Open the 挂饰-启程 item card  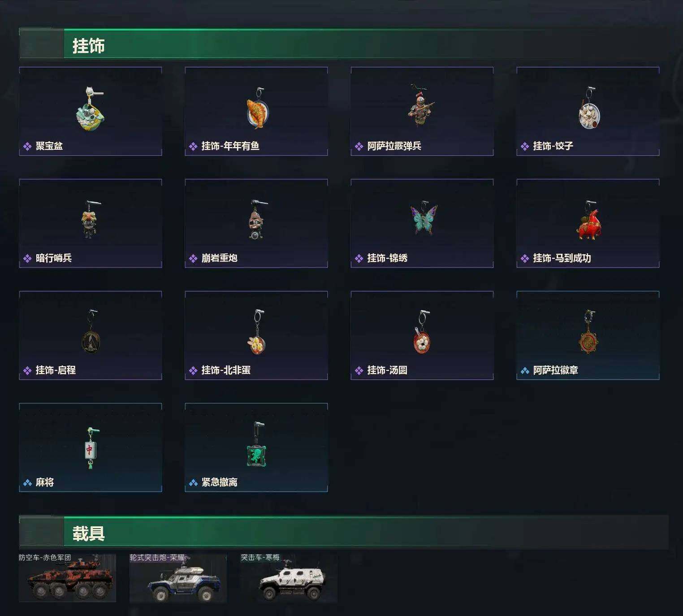(91, 335)
